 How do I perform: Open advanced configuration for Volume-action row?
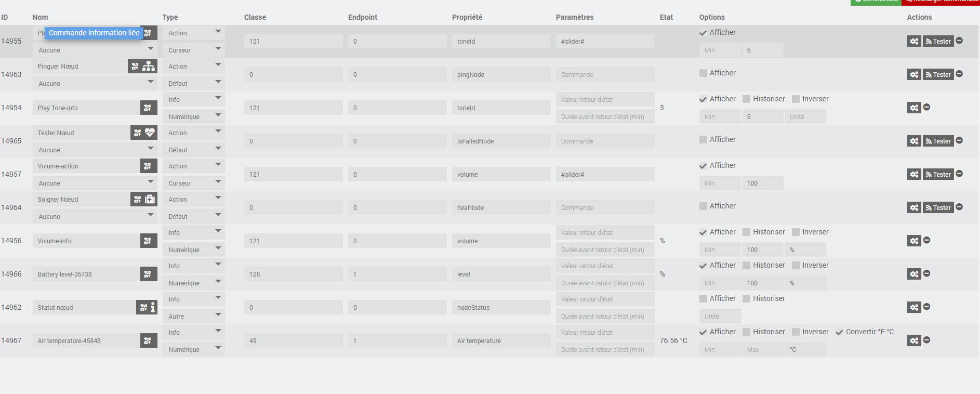coord(914,174)
